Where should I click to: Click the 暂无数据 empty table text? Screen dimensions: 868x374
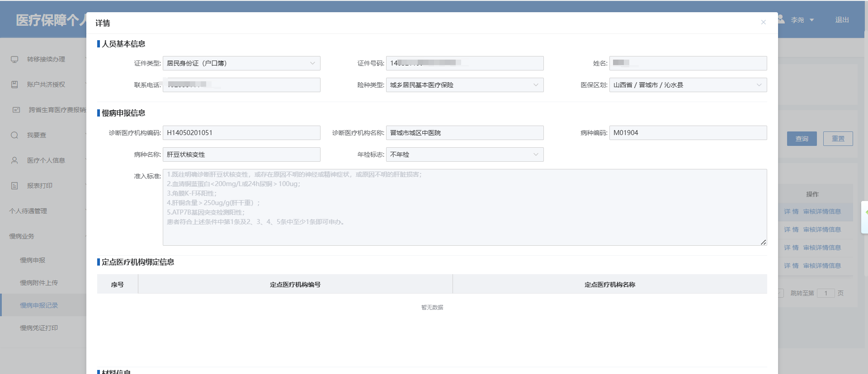pos(432,307)
